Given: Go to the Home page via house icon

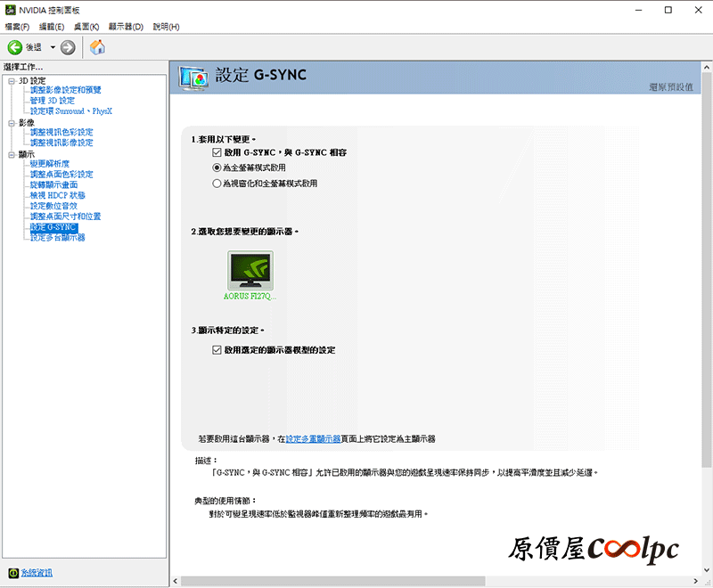Looking at the screenshot, I should (97, 47).
